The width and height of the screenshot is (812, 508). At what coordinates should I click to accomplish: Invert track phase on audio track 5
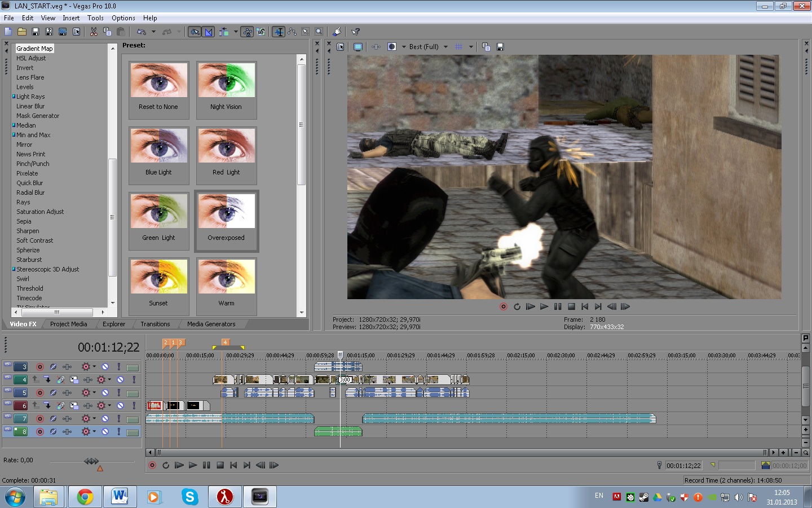coord(54,393)
